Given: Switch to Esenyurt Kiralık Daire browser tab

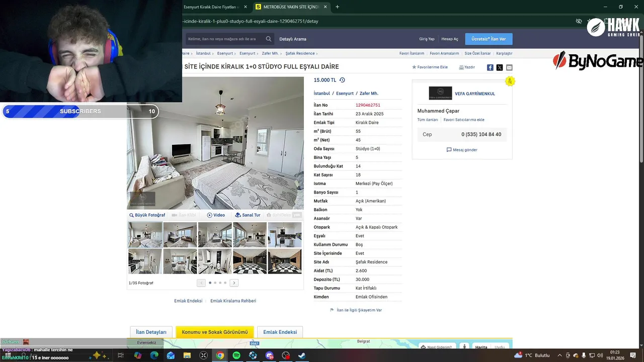Looking at the screenshot, I should [211, 7].
